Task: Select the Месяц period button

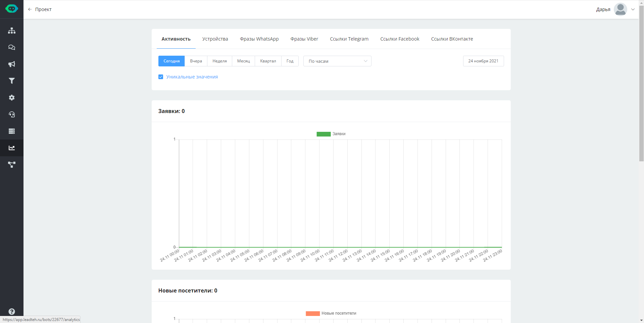Action: [x=243, y=61]
